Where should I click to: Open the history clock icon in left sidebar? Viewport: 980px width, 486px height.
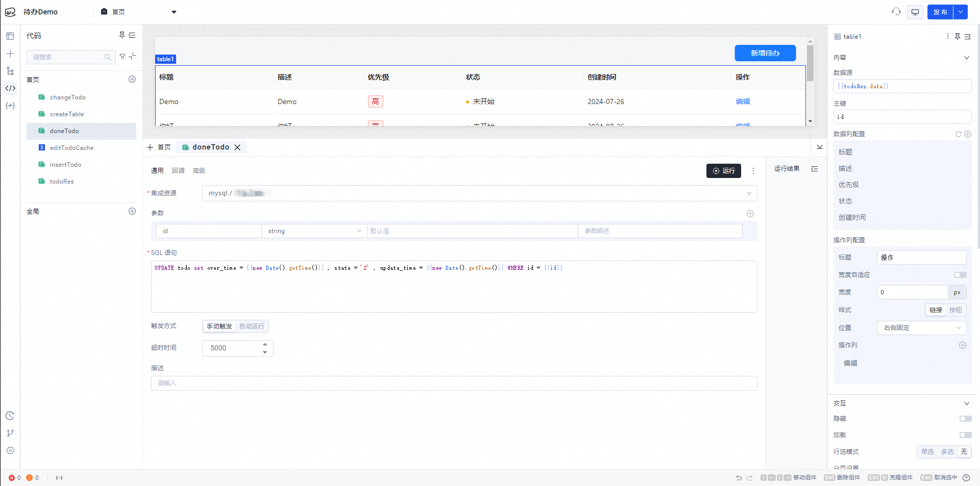(10, 416)
